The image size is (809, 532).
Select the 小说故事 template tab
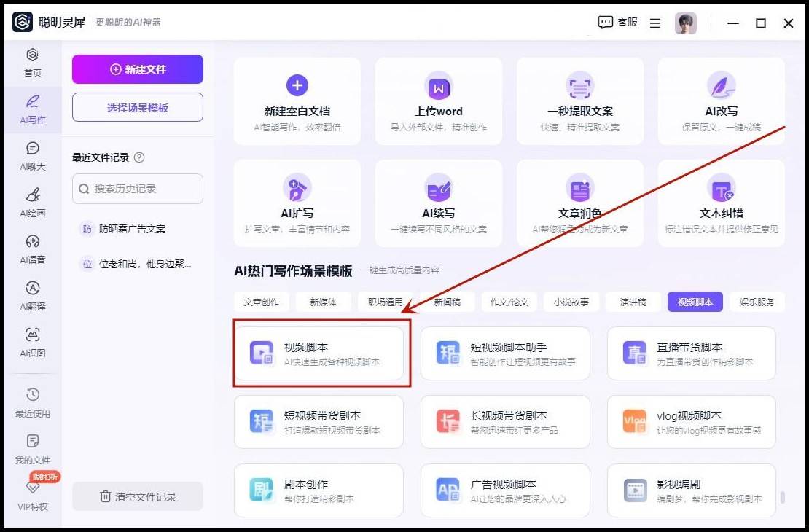571,302
